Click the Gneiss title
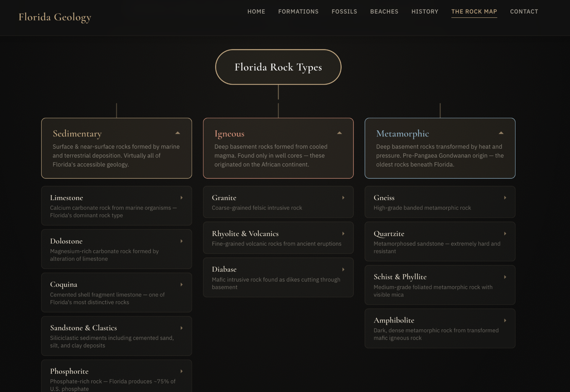The width and height of the screenshot is (570, 392). pos(384,198)
